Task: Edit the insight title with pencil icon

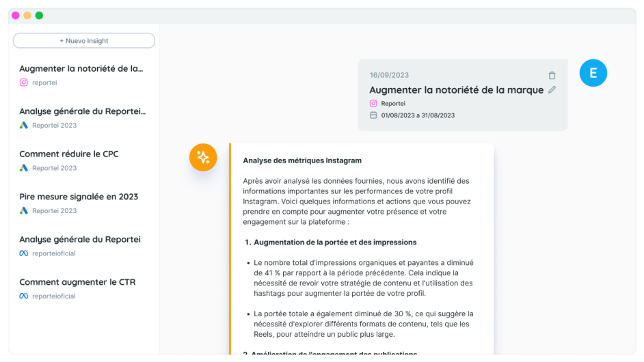Action: click(552, 89)
